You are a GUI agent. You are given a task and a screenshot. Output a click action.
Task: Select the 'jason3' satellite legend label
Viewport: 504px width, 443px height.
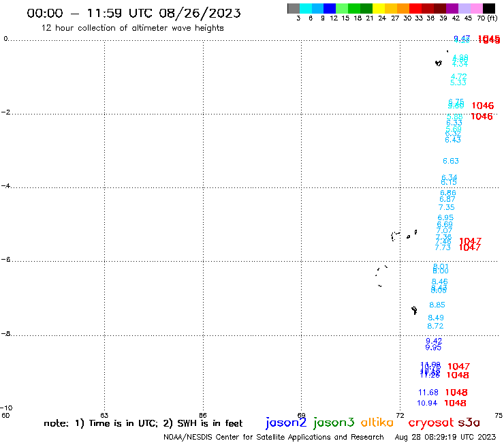(334, 423)
